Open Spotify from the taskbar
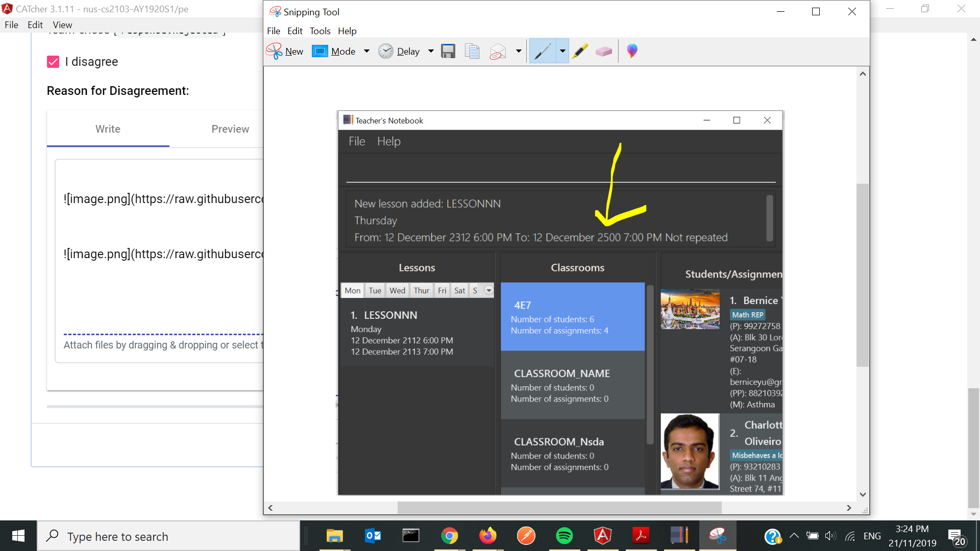Viewport: 980px width, 551px height. (x=564, y=536)
